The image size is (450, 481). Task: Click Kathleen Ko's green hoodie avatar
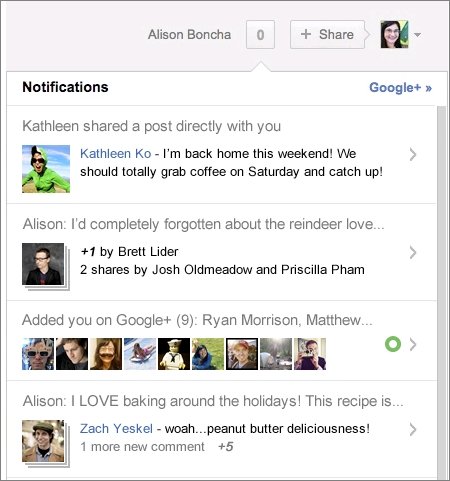[x=46, y=169]
